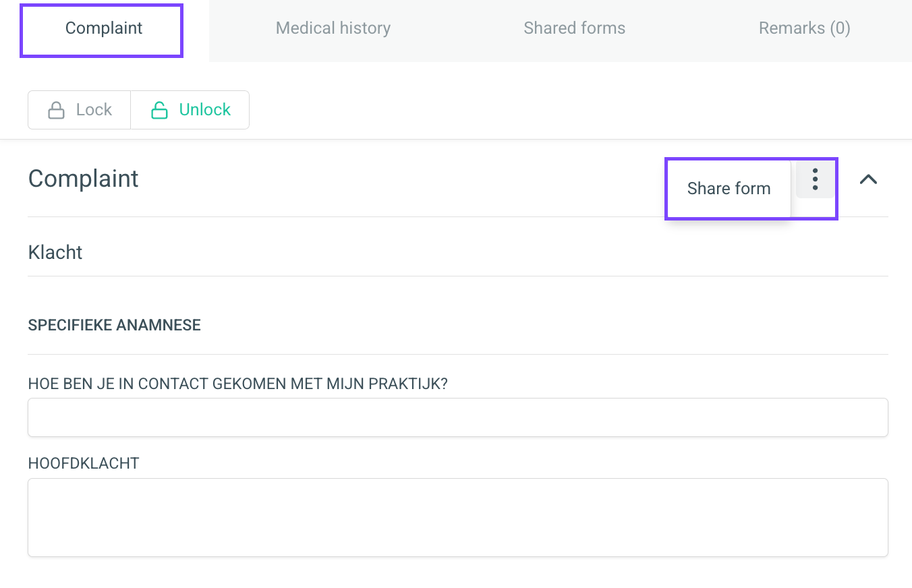Select the Complaint tab

(x=104, y=28)
